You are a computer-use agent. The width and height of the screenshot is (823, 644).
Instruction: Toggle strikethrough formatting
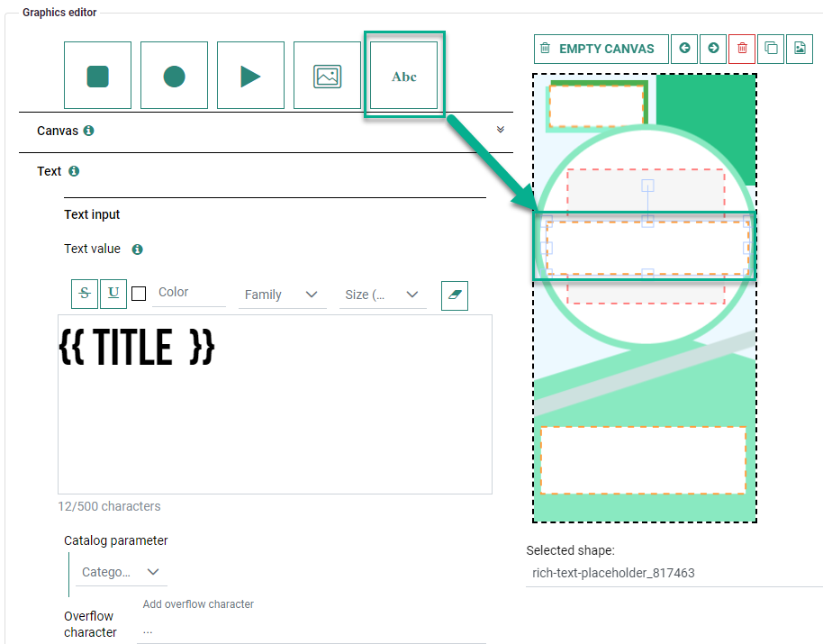(x=85, y=293)
